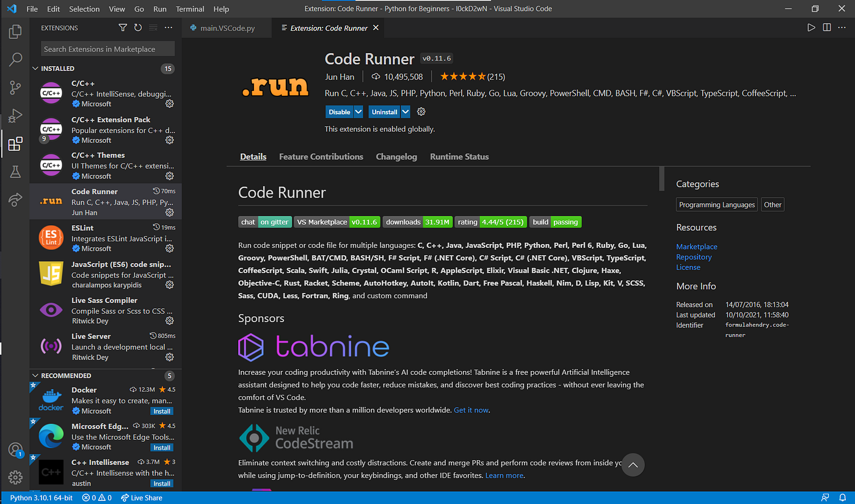Switch to the Changelog tab
Image resolution: width=855 pixels, height=504 pixels.
tap(396, 157)
